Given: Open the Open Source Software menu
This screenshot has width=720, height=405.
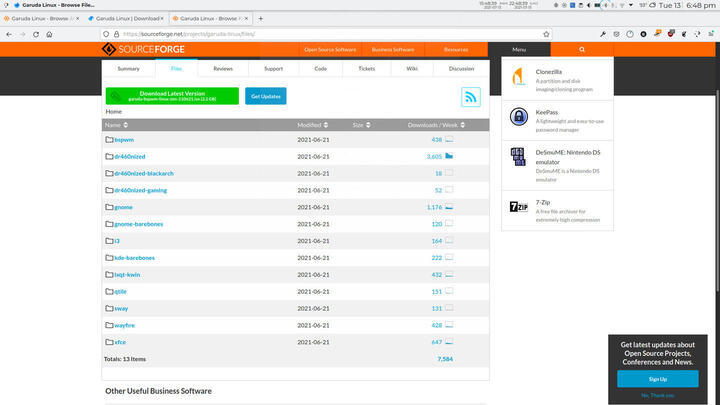Looking at the screenshot, I should tap(330, 49).
